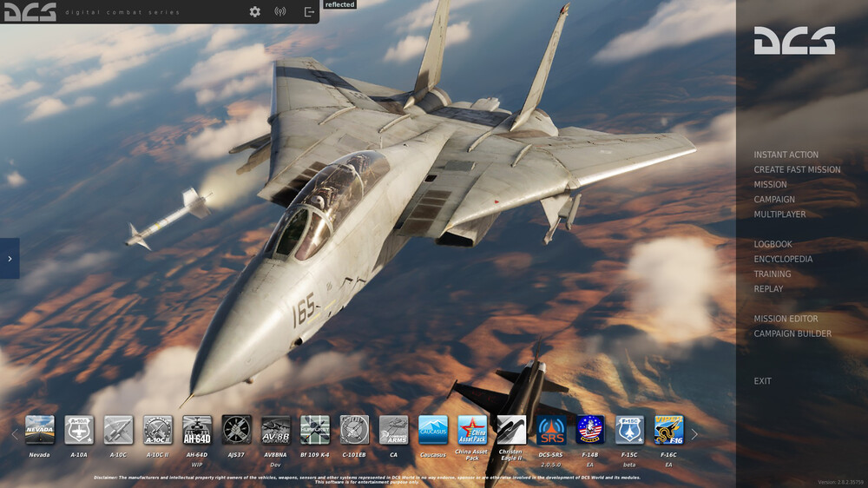Click the large DCS logo in right panel
Image resolution: width=868 pixels, height=488 pixels.
(x=794, y=41)
